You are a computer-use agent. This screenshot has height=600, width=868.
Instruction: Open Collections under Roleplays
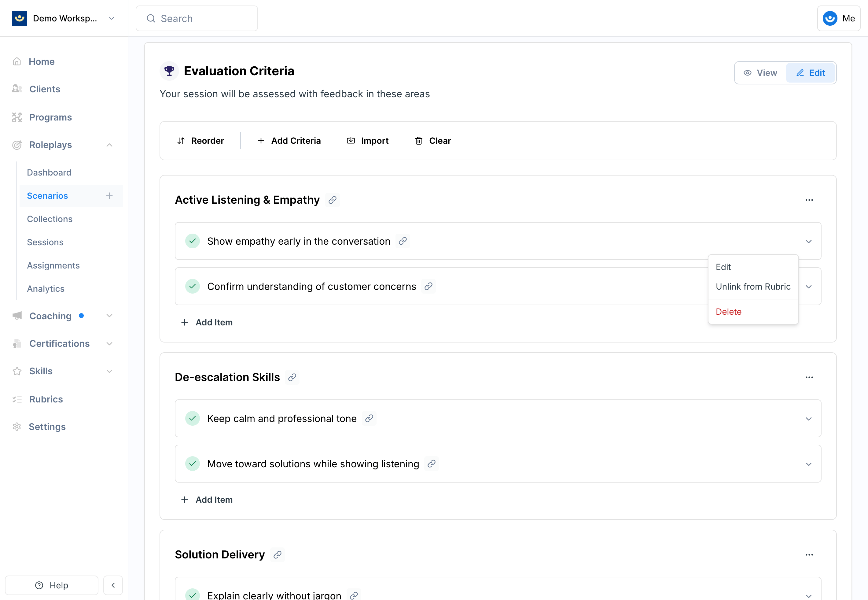pos(50,219)
